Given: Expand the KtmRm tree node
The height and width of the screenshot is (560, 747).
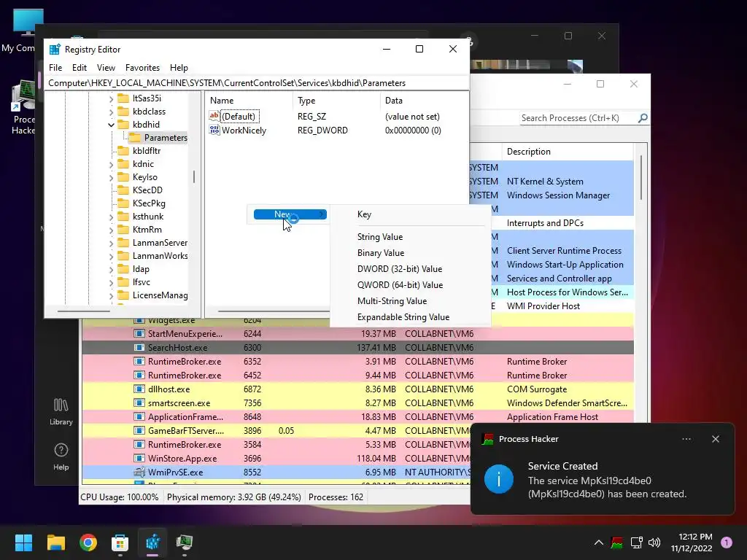Looking at the screenshot, I should [111, 230].
